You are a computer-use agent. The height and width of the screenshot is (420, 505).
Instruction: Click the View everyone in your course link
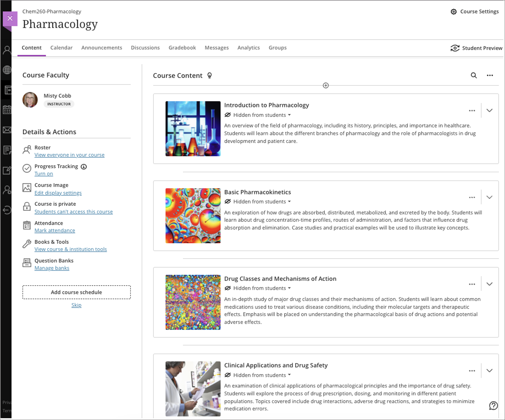click(69, 155)
